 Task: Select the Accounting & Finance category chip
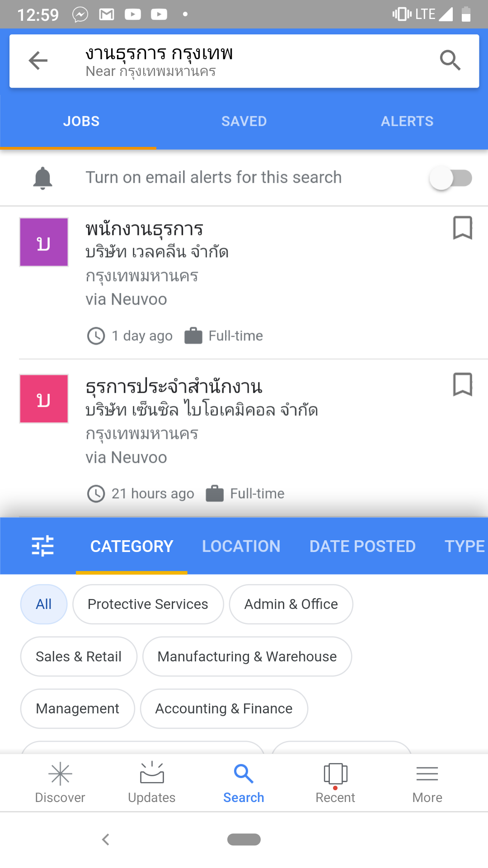pos(224,708)
